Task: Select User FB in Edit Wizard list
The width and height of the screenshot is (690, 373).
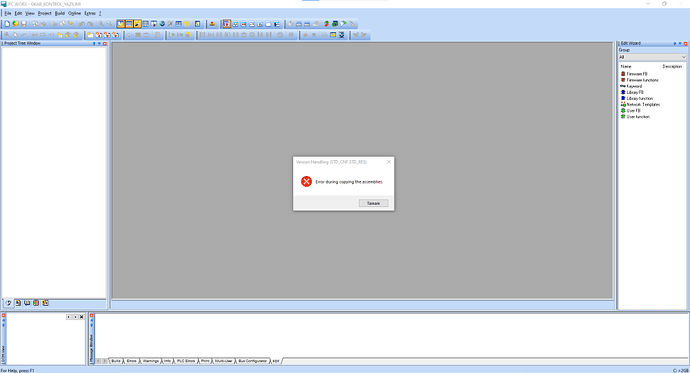Action: coord(630,111)
